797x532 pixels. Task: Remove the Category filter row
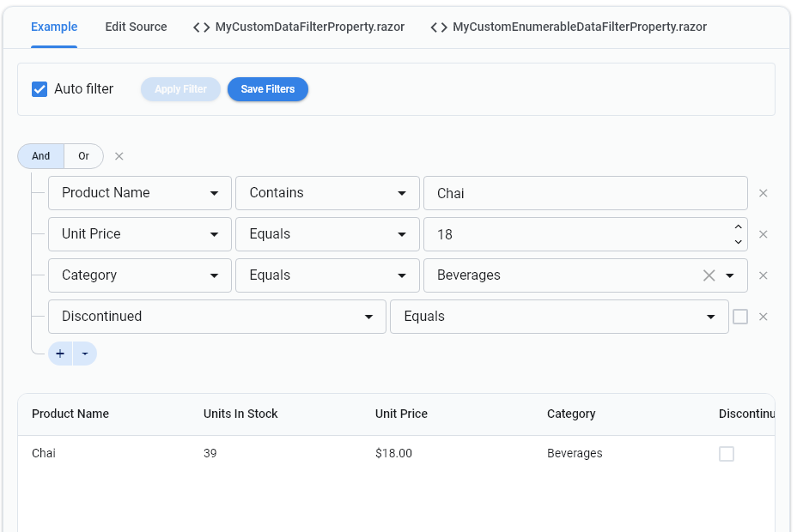[763, 275]
